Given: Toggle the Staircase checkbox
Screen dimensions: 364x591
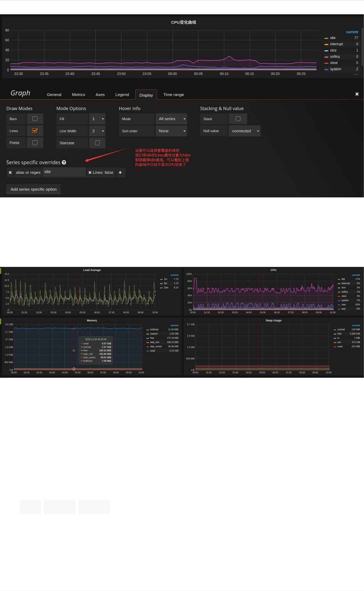Looking at the screenshot, I should (97, 143).
